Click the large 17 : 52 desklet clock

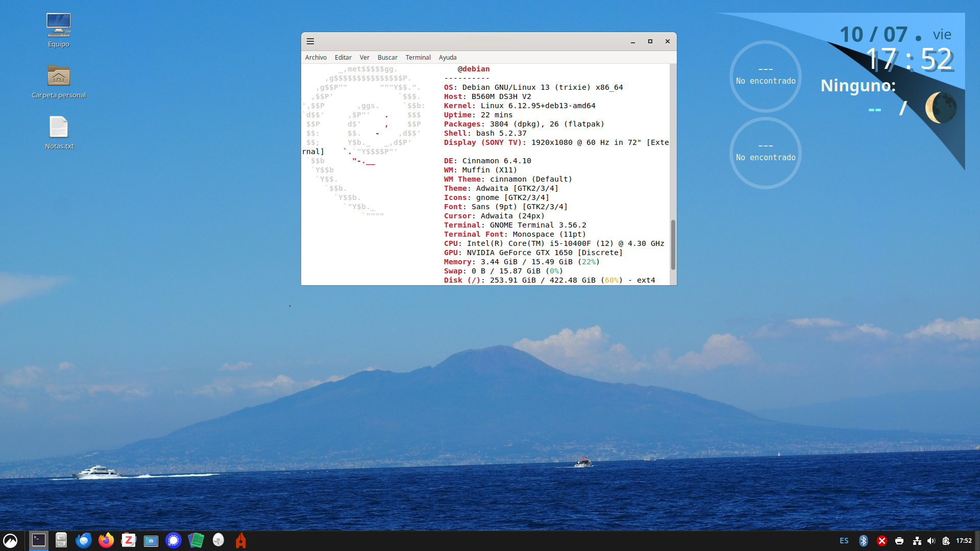(x=910, y=59)
